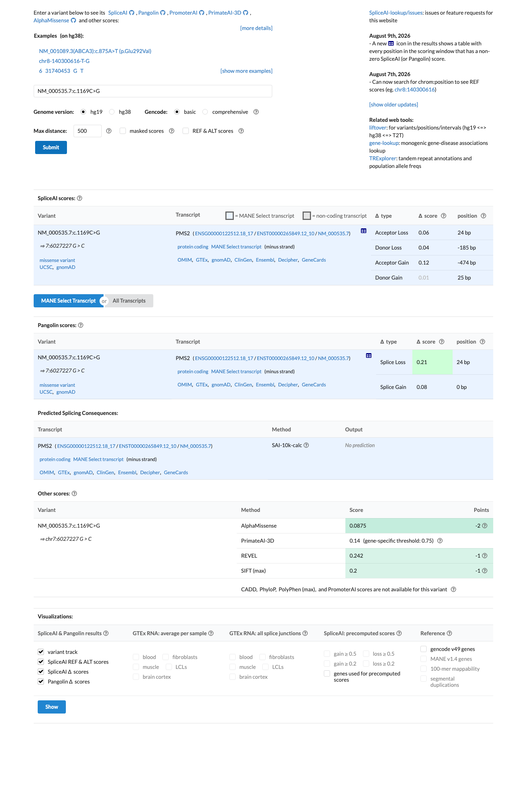Click the Other scores help icon

tap(74, 494)
